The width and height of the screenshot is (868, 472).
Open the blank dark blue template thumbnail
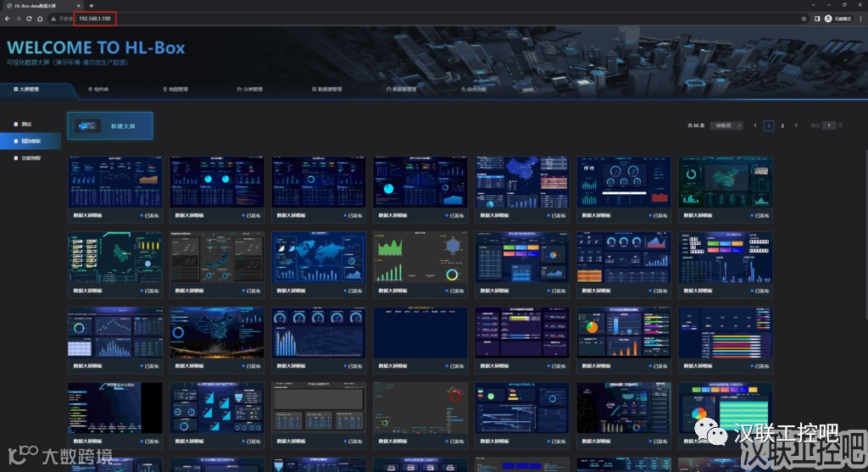pyautogui.click(x=420, y=332)
